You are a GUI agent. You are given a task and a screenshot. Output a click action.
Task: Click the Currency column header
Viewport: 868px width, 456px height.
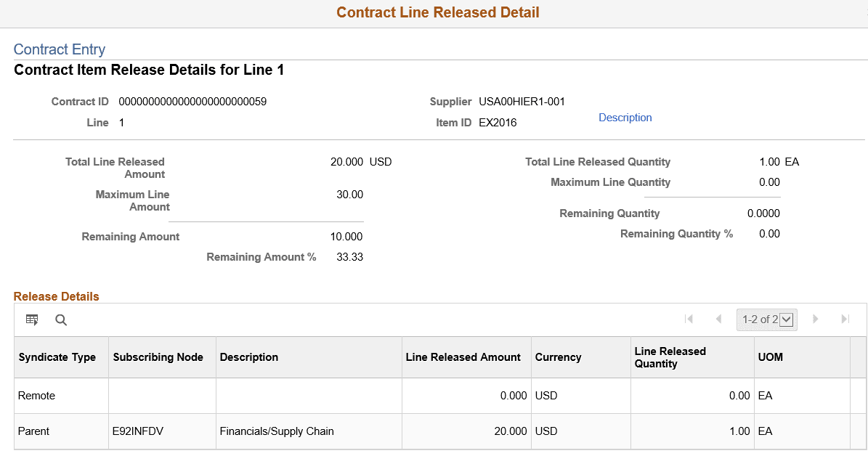coord(558,357)
